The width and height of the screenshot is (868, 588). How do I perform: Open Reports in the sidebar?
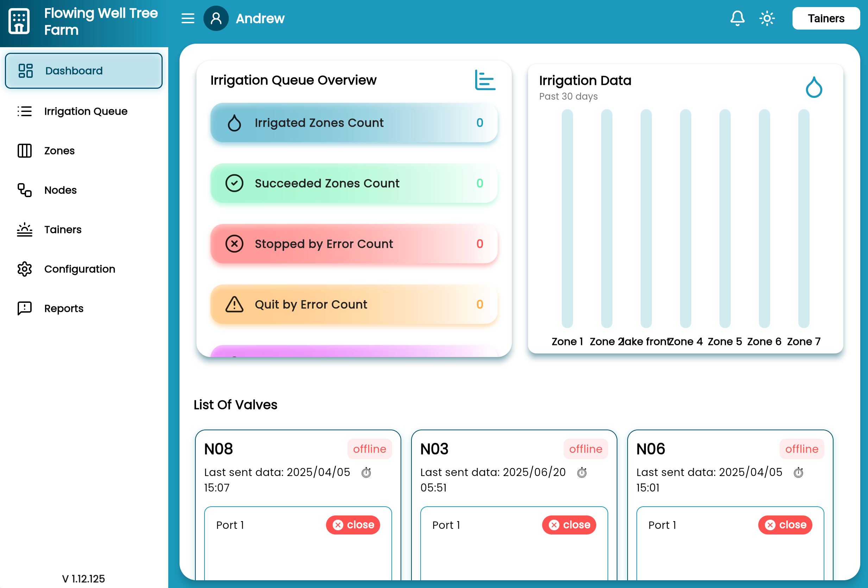pos(63,308)
